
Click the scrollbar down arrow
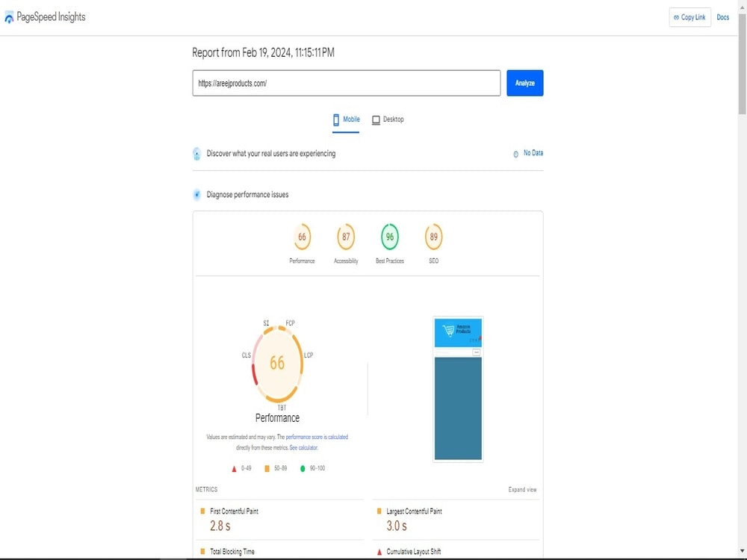point(743,551)
